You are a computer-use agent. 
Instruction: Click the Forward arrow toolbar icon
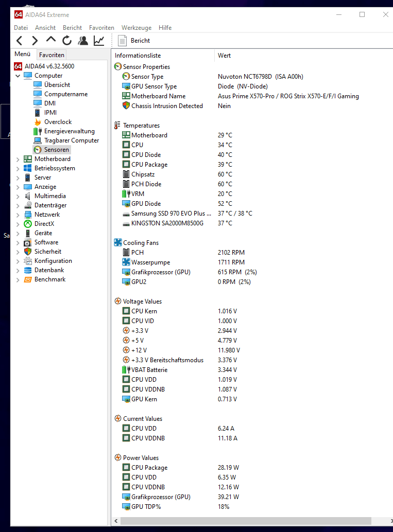(x=35, y=41)
